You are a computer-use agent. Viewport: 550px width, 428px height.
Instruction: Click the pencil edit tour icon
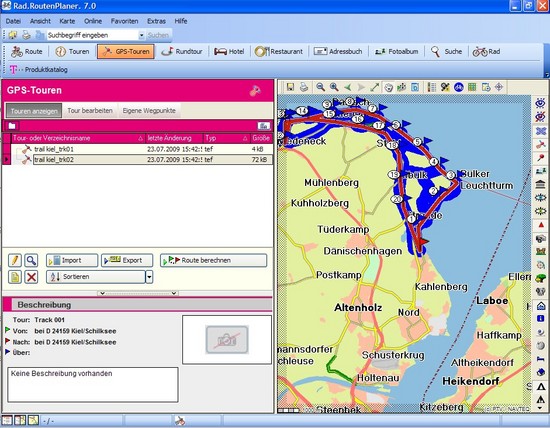coord(15,260)
